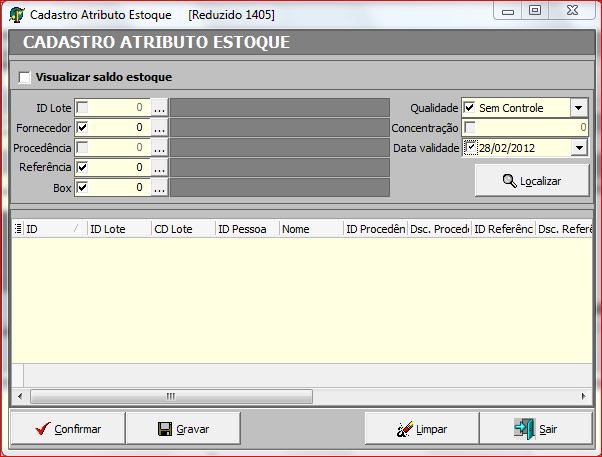
Task: Sort grid by ID Lote column header
Action: click(x=118, y=229)
